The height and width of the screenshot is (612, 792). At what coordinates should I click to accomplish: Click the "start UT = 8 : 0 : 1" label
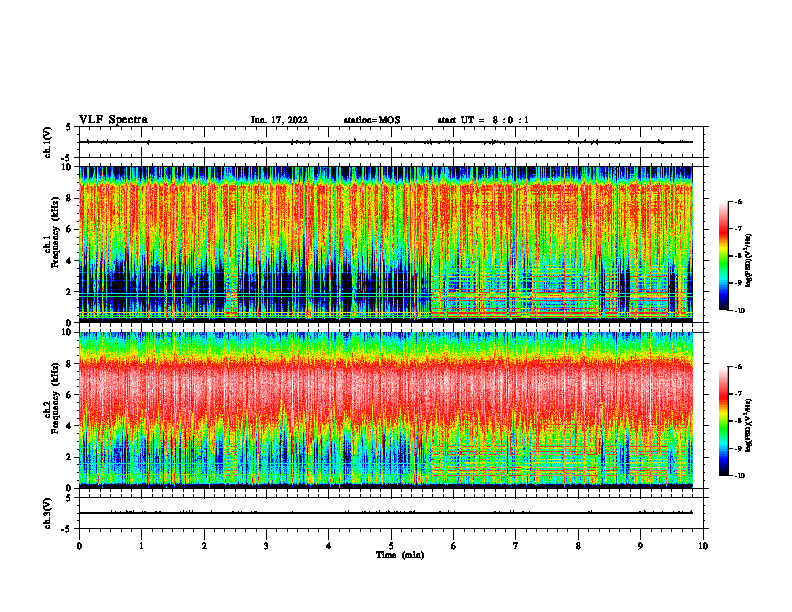tap(483, 120)
